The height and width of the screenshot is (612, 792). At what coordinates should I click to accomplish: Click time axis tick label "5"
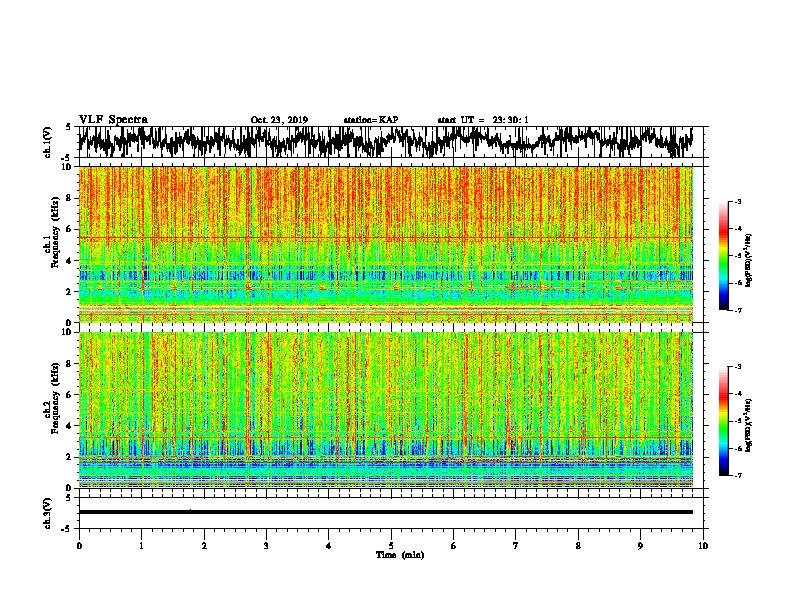391,546
